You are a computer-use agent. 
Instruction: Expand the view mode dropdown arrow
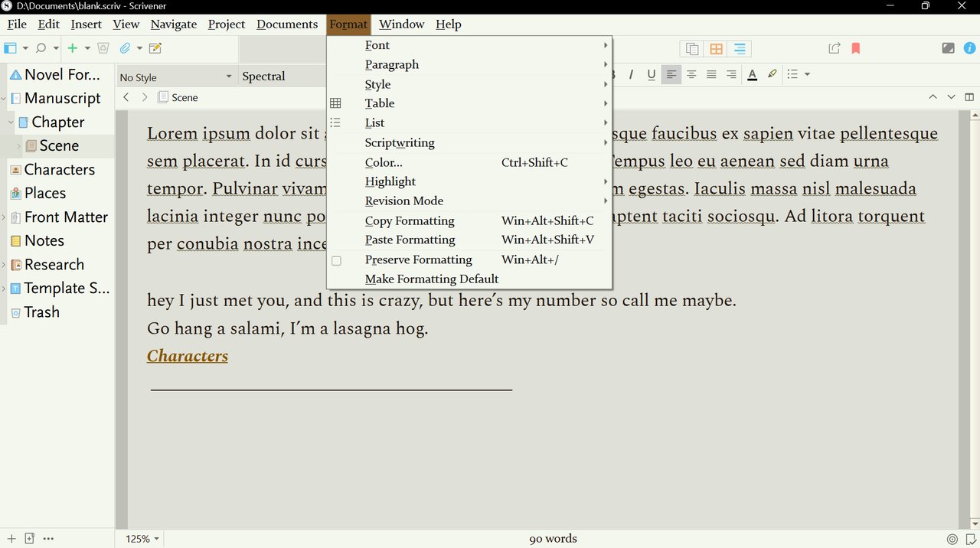pos(25,48)
